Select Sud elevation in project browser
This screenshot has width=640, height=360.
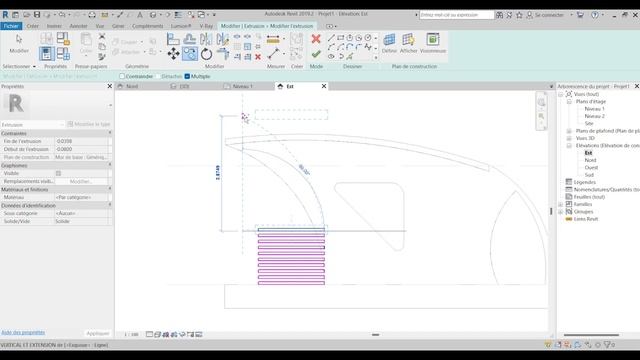tap(589, 175)
